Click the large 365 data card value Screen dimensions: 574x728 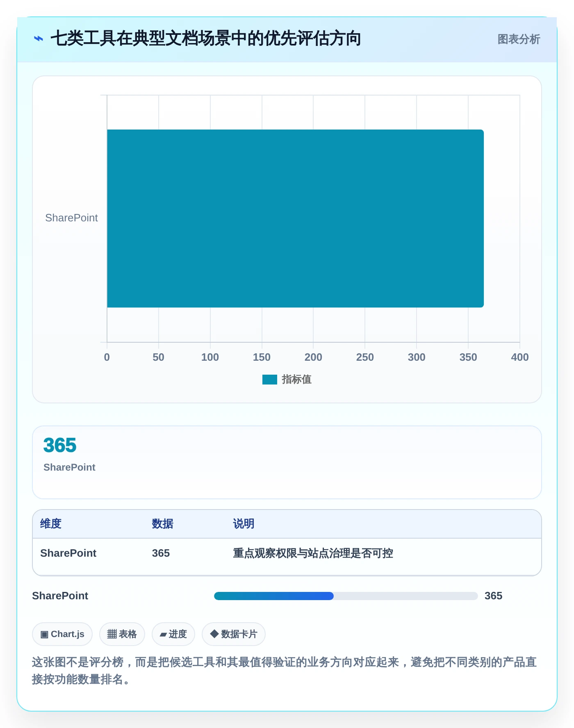tap(60, 445)
